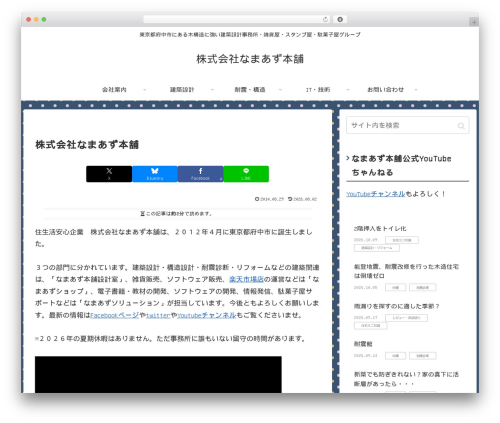Click the update icon next to modified date
The height and width of the screenshot is (423, 500).
pyautogui.click(x=290, y=199)
